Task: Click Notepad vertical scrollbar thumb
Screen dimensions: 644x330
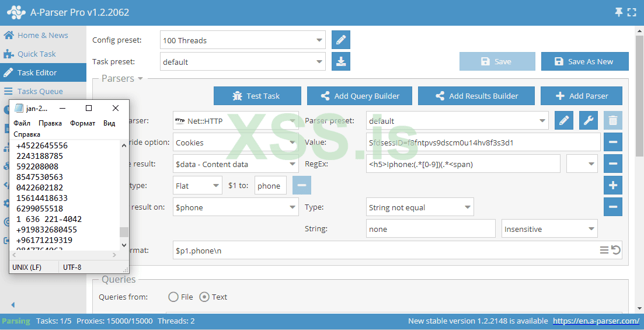Action: 124,232
